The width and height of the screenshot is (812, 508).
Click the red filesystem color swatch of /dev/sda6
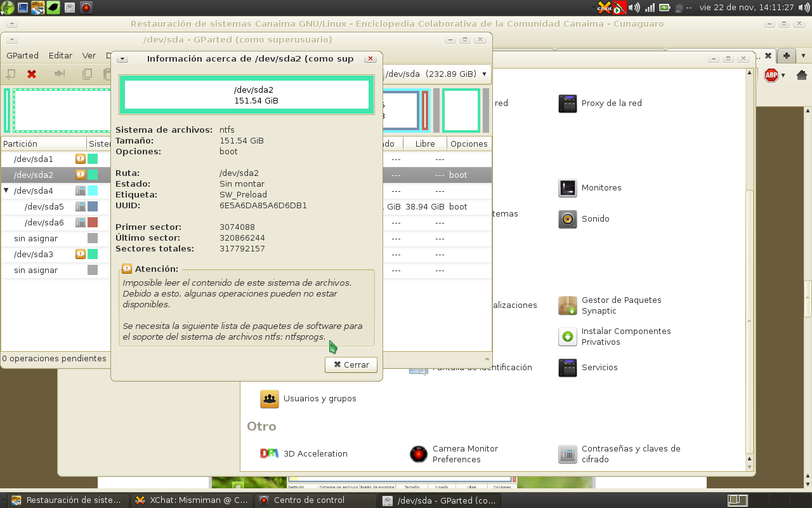point(93,222)
